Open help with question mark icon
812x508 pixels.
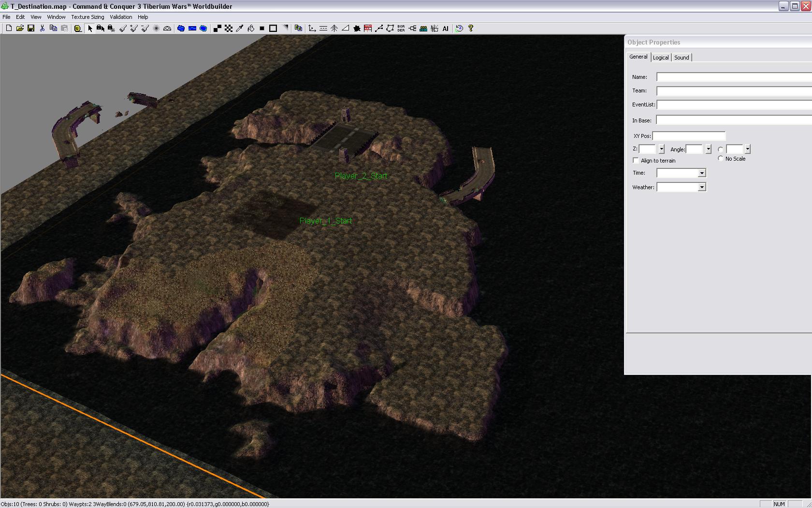click(x=471, y=29)
